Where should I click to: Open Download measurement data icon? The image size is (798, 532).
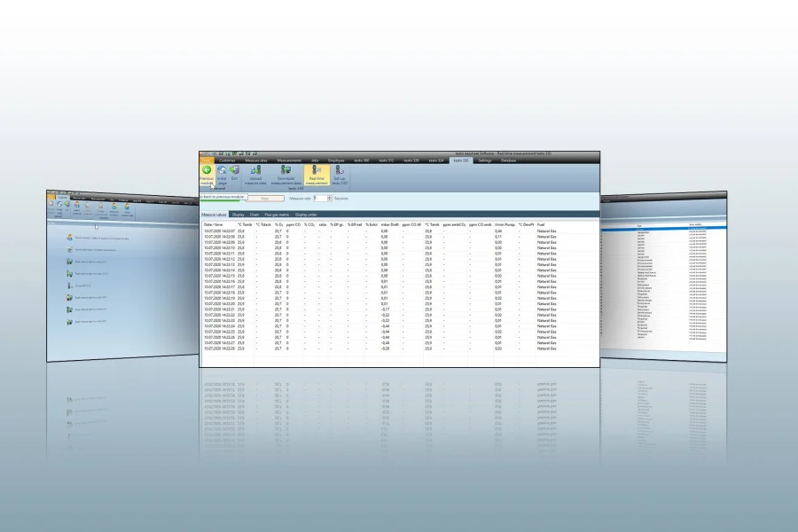286,170
